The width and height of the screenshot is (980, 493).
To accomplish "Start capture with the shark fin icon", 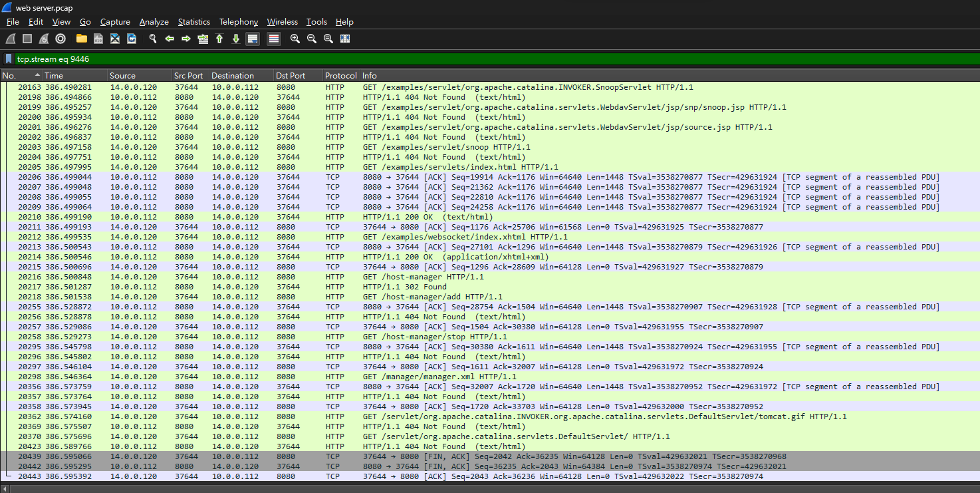I will [11, 39].
